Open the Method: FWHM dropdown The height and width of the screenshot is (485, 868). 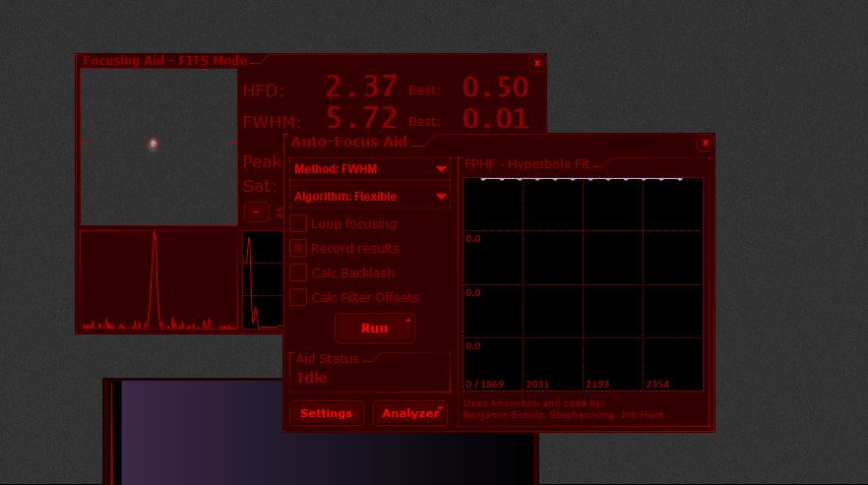pyautogui.click(x=370, y=169)
